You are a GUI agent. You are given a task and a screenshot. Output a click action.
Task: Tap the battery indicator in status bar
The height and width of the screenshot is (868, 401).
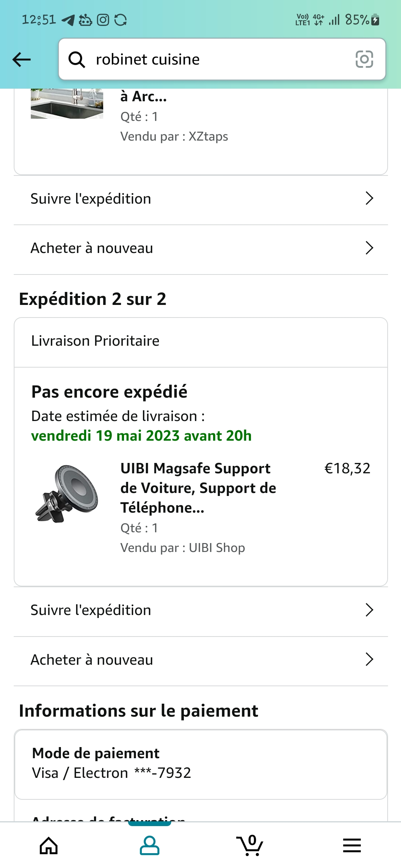point(375,20)
